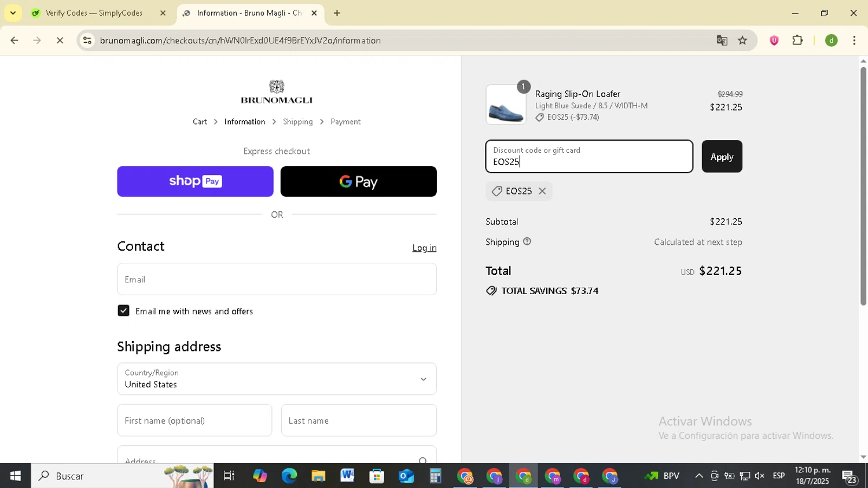Open the Verify Codes SimplyCodes tab

(x=98, y=13)
